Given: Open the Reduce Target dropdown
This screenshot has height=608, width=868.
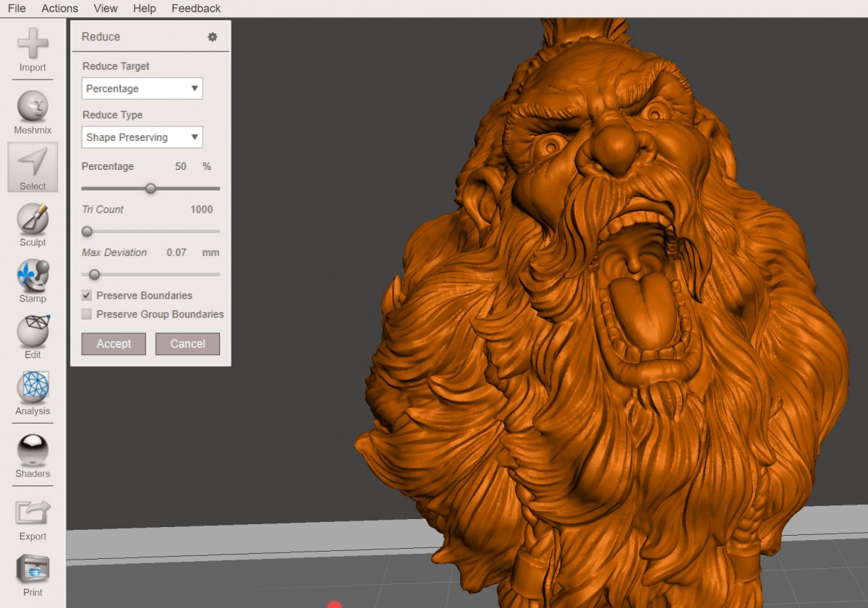Looking at the screenshot, I should click(x=142, y=88).
